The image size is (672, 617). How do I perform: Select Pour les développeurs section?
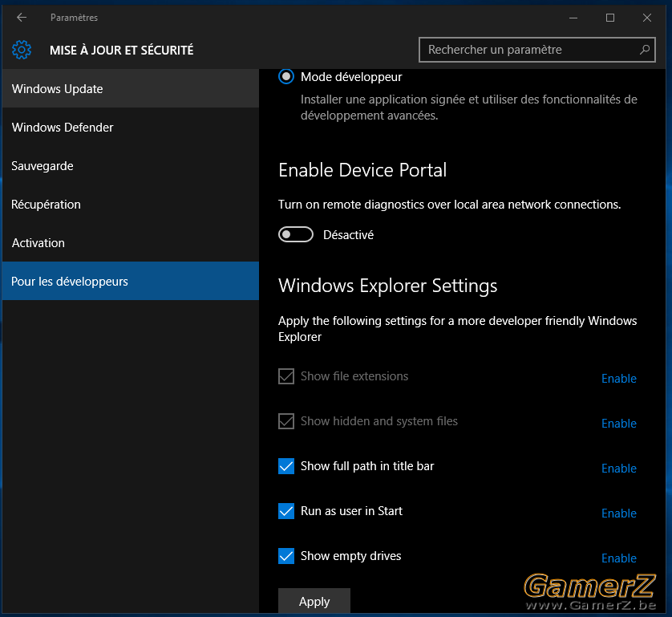point(130,281)
